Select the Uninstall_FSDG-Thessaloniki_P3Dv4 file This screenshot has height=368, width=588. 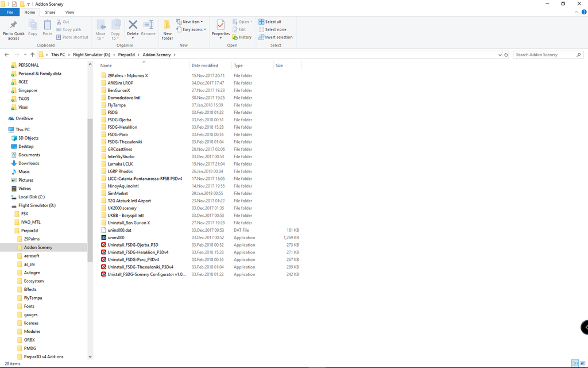point(137,267)
